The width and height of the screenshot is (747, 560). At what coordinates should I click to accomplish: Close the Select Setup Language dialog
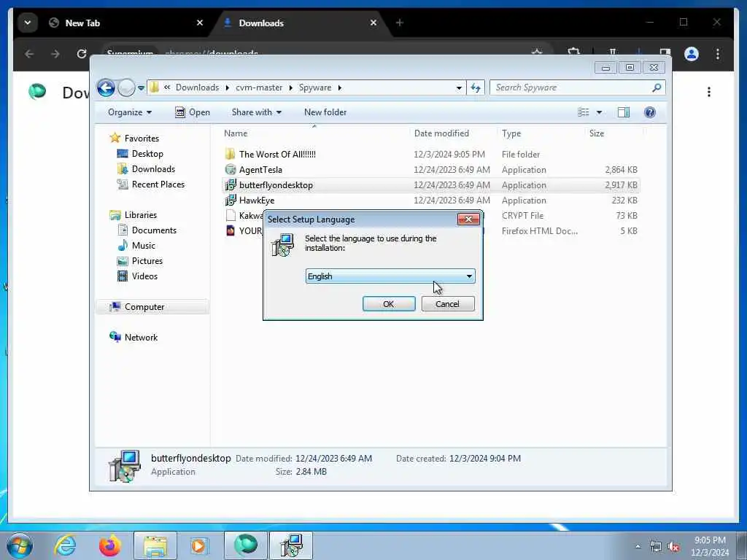click(468, 219)
